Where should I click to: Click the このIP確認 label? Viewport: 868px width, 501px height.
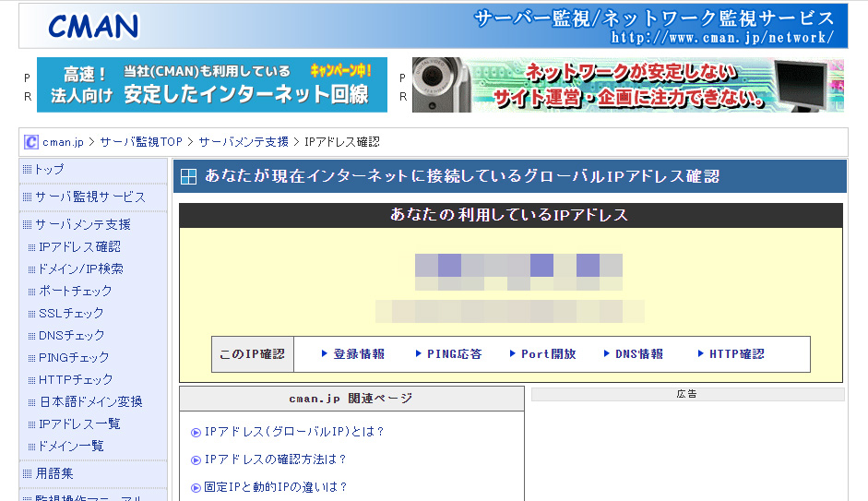click(253, 354)
